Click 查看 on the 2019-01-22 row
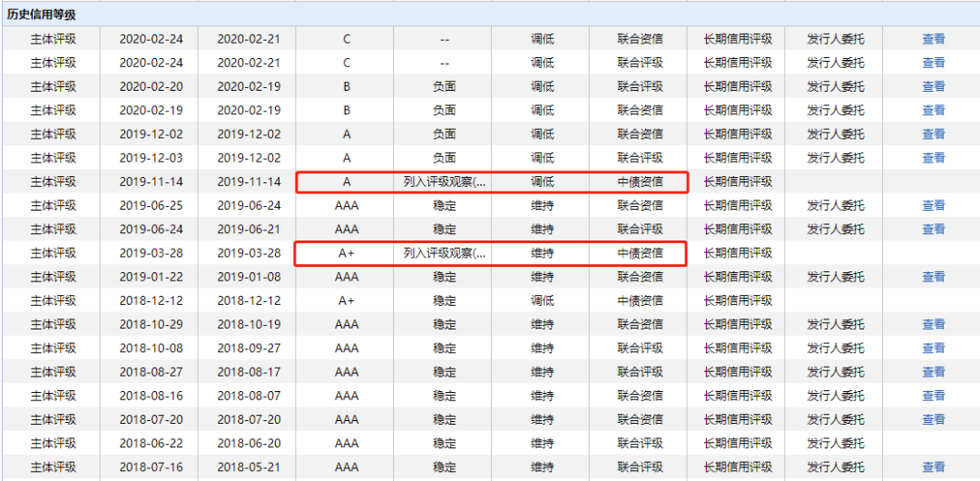The height and width of the screenshot is (481, 980). (x=933, y=277)
